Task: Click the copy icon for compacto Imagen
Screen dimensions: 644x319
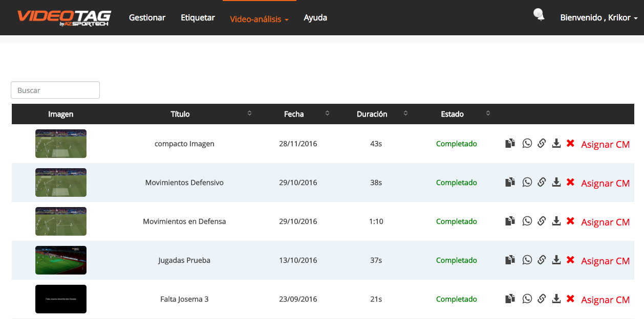Action: pyautogui.click(x=509, y=144)
